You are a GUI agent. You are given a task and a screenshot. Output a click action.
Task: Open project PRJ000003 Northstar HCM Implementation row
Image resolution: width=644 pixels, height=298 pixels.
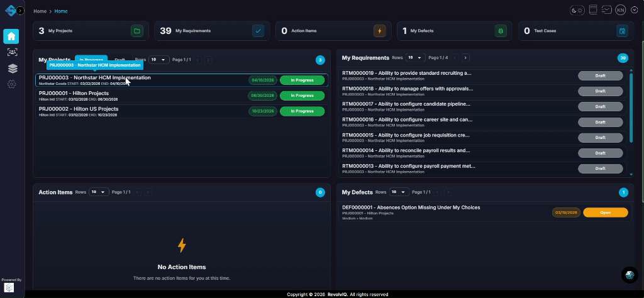tap(182, 80)
